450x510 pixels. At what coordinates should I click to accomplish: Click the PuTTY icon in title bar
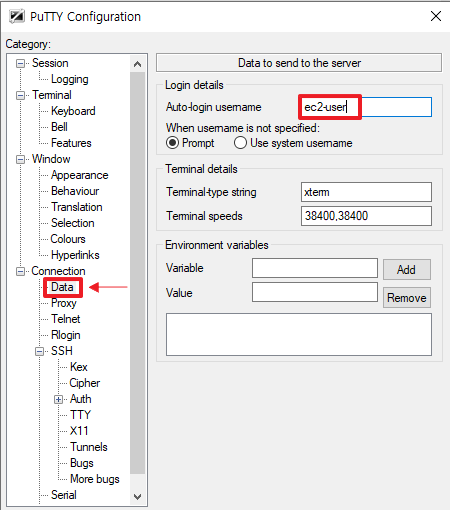pos(17,16)
